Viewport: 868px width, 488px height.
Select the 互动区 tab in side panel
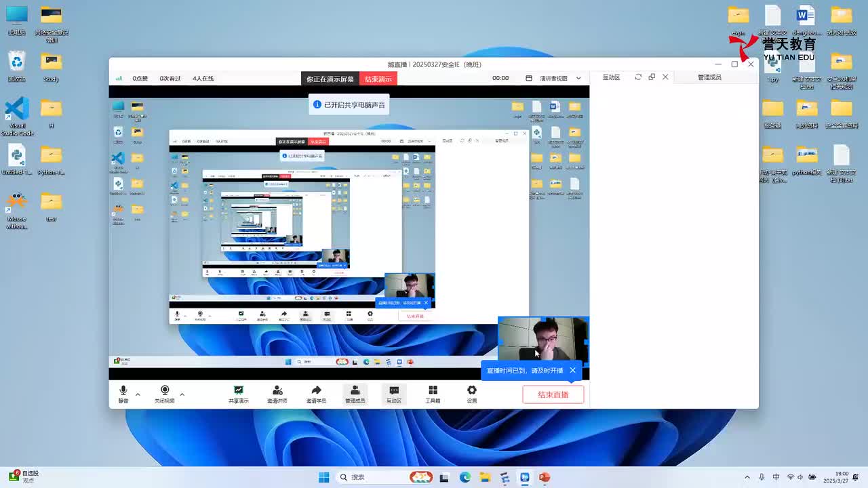[611, 77]
